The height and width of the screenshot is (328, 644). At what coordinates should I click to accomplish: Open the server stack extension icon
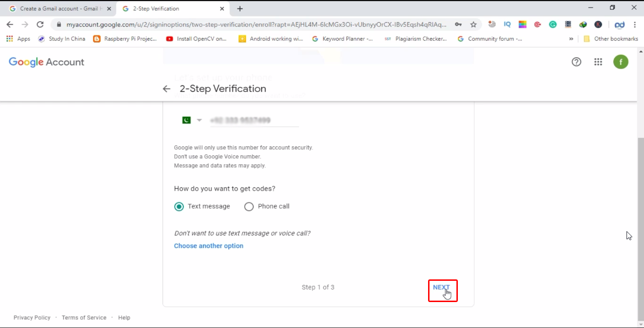tap(568, 25)
